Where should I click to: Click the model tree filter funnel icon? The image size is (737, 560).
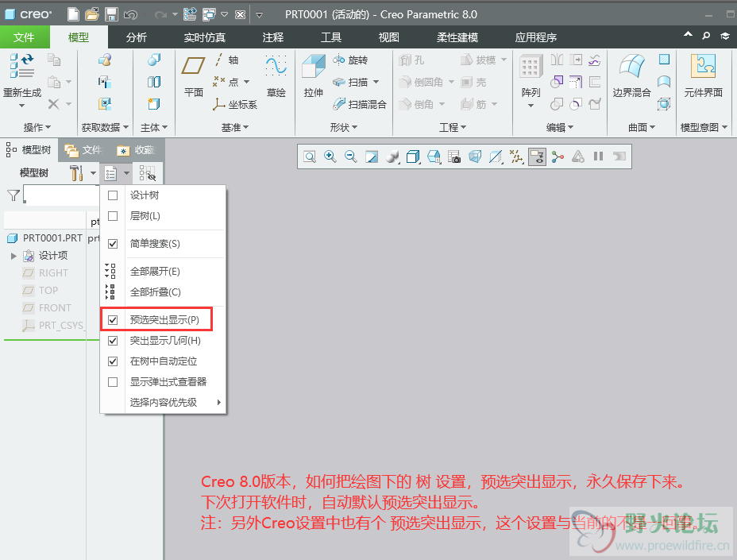point(14,195)
